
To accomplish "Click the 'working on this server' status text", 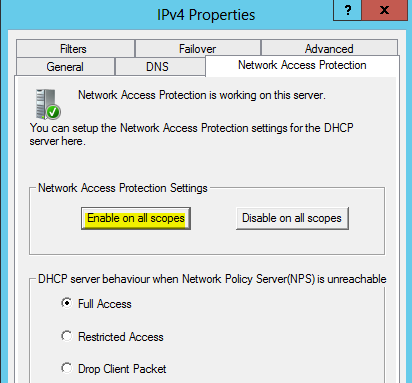I will coord(202,95).
